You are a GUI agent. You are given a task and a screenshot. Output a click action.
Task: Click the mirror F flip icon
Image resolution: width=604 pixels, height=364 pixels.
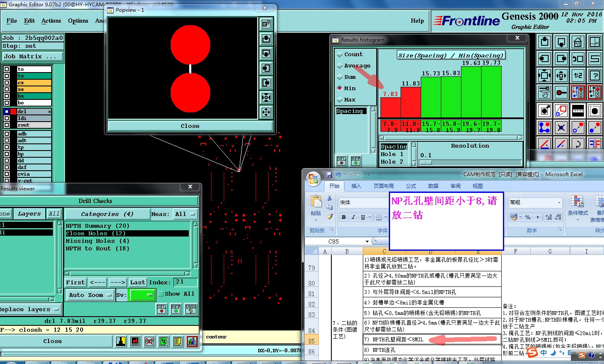tap(595, 144)
